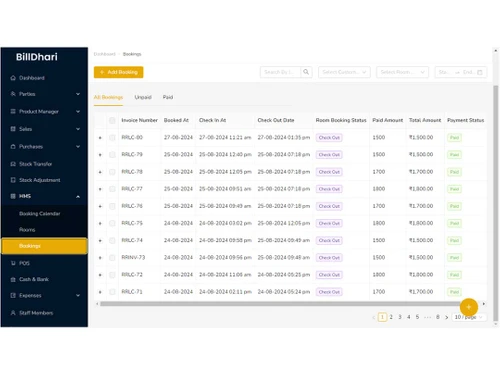The width and height of the screenshot is (500, 375).
Task: Tick the checkbox for invoice RRLC-76
Action: click(112, 206)
